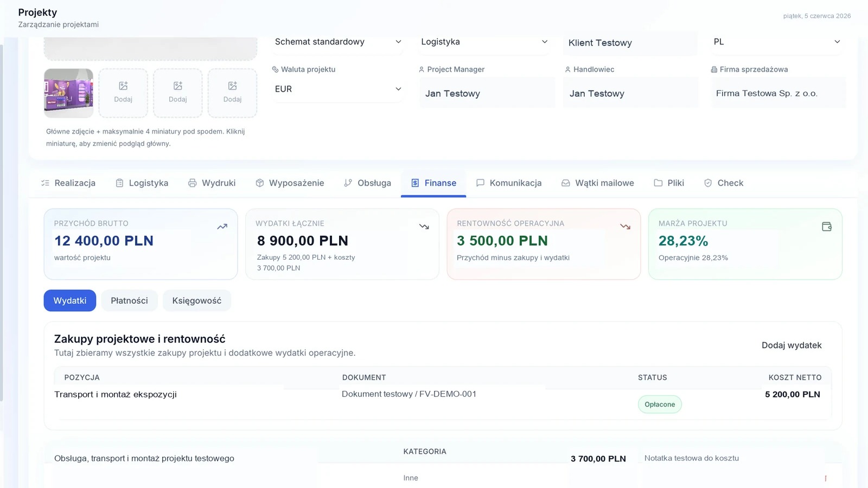
Task: Open the Logistyka tab
Action: click(x=142, y=183)
